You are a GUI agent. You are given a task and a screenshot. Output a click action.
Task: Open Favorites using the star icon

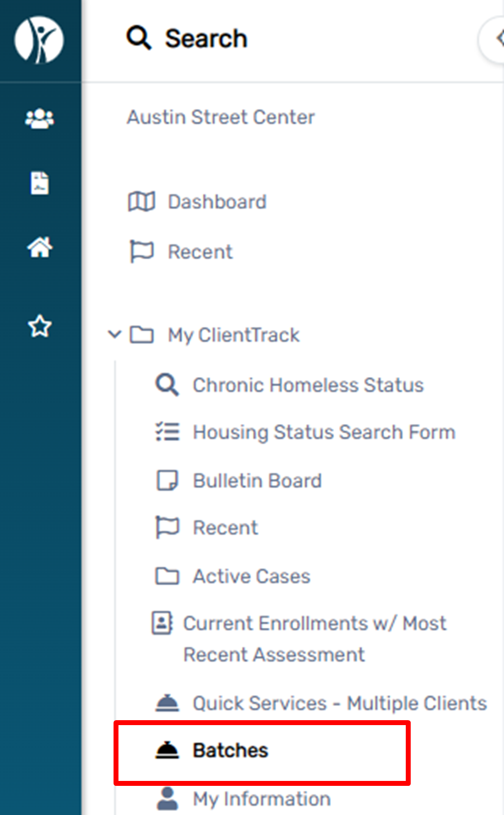[40, 326]
